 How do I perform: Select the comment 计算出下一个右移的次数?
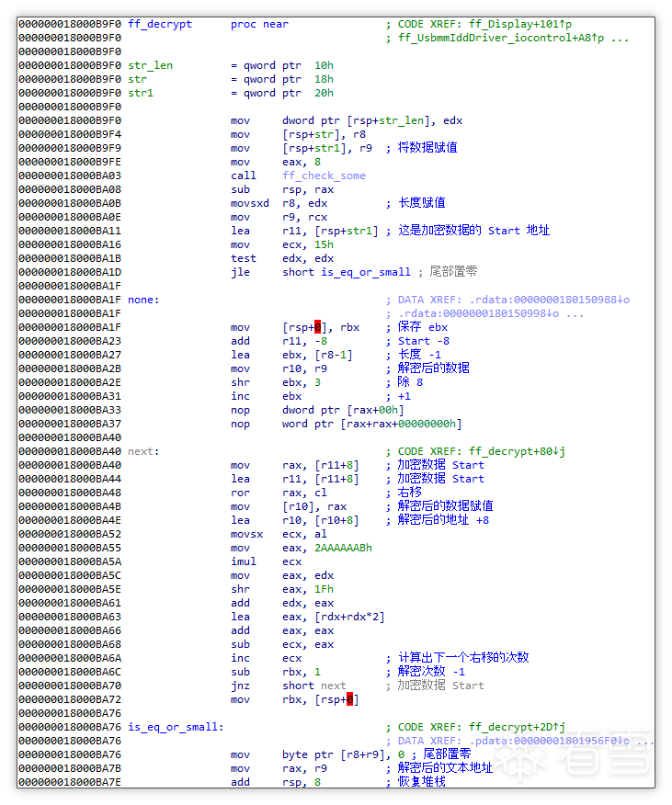pos(463,658)
